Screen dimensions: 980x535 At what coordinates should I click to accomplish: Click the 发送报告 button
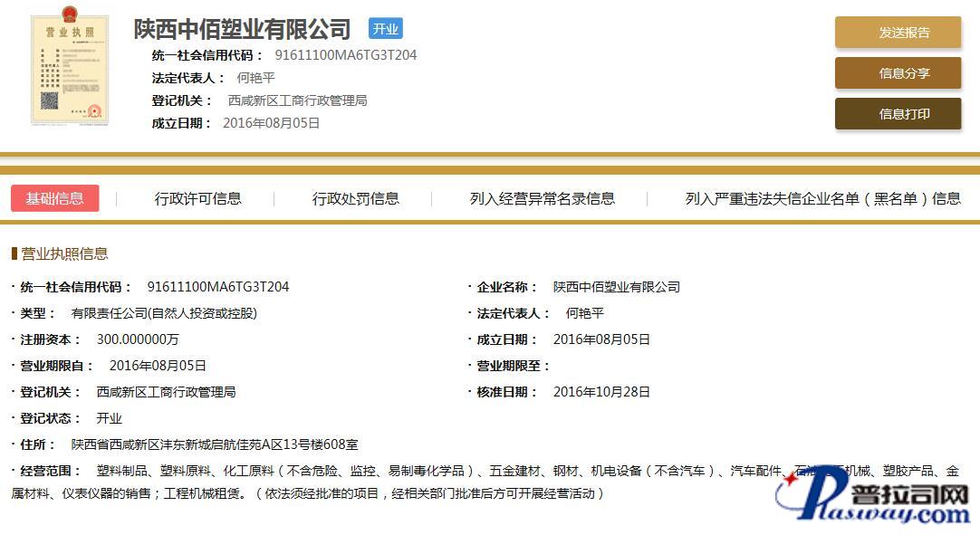(898, 33)
